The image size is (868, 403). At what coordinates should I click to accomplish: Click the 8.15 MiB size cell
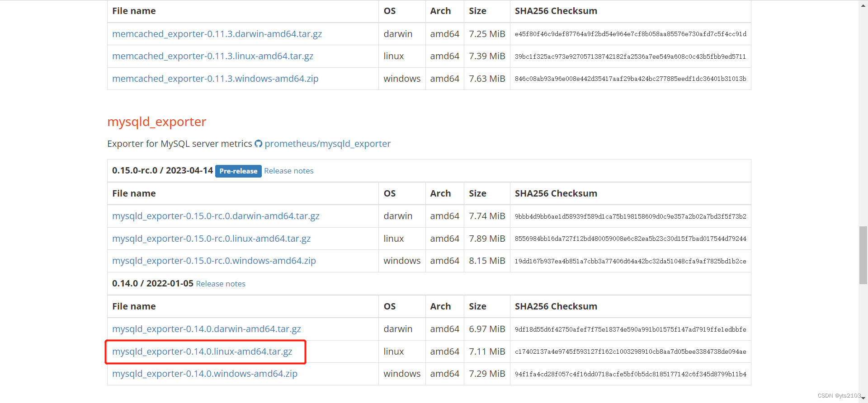487,261
